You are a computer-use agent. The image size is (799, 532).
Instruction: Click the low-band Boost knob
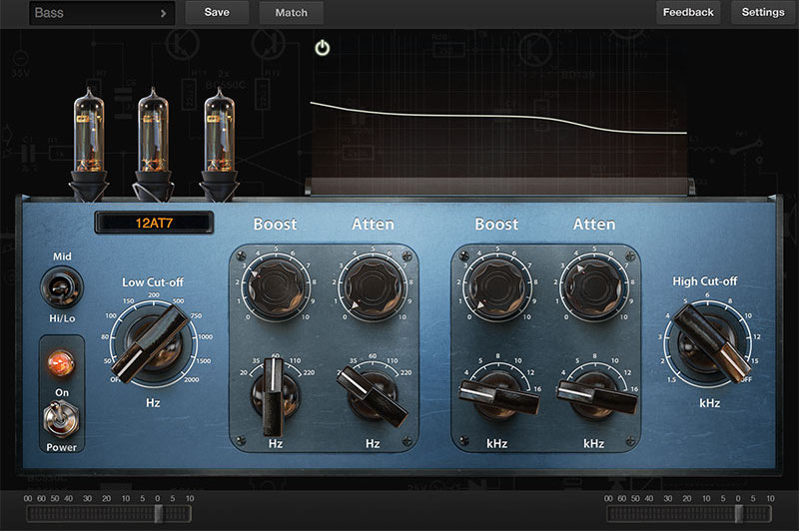(x=276, y=288)
